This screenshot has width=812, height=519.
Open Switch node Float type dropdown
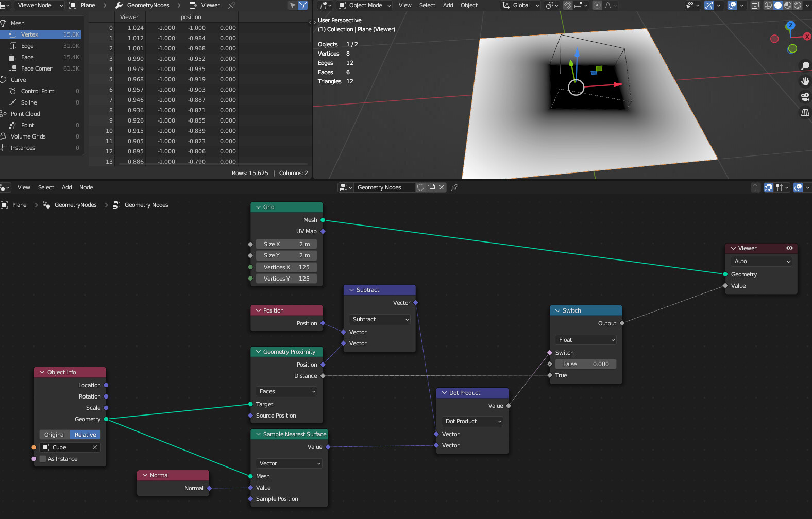(586, 340)
